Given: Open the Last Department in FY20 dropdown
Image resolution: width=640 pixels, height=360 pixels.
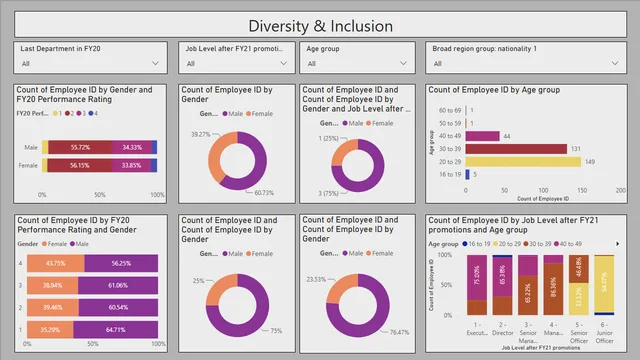Looking at the screenshot, I should pos(90,63).
